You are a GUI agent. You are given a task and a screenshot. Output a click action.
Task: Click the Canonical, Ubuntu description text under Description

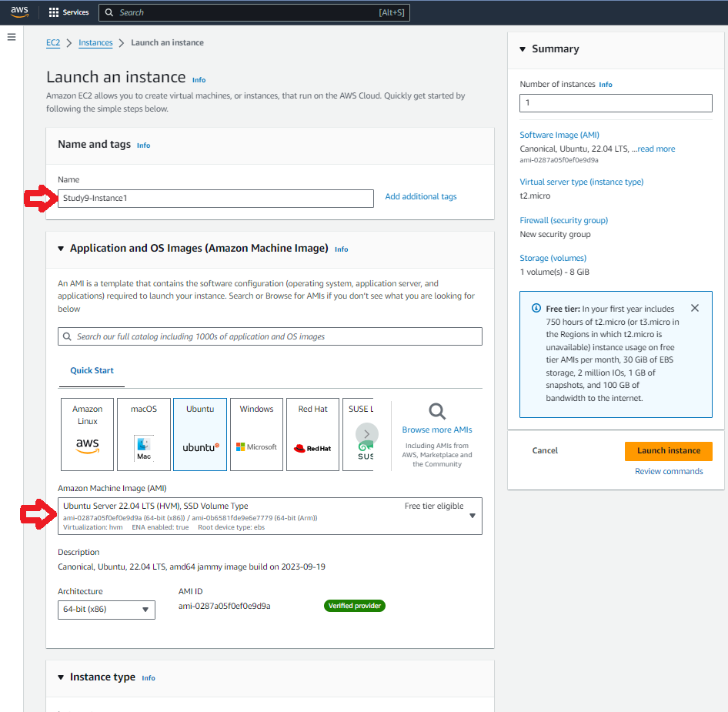coord(192,567)
